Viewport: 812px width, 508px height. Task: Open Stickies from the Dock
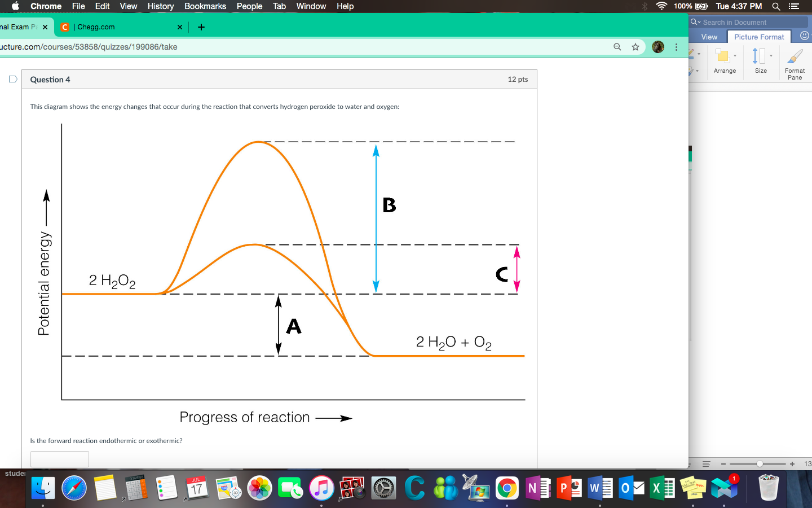(x=693, y=488)
